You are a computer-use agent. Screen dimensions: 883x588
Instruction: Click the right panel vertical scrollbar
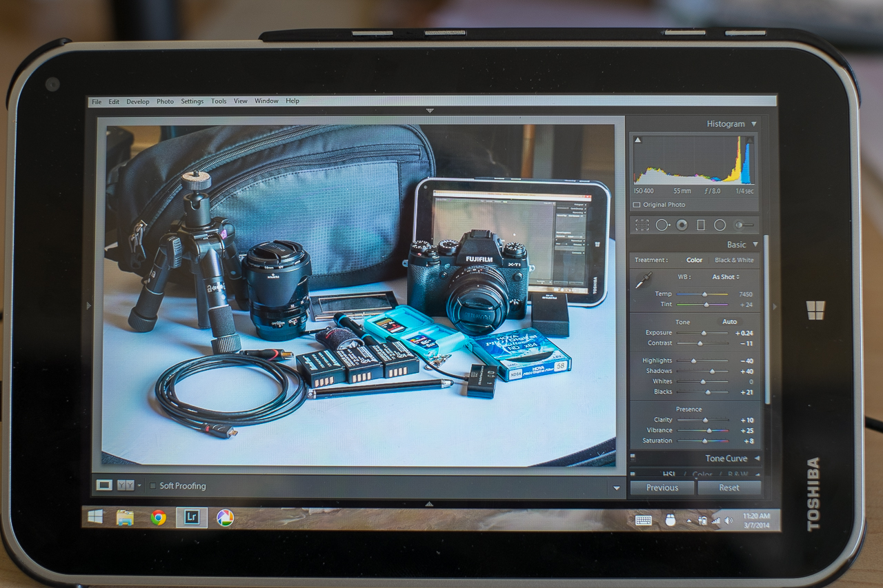766,320
